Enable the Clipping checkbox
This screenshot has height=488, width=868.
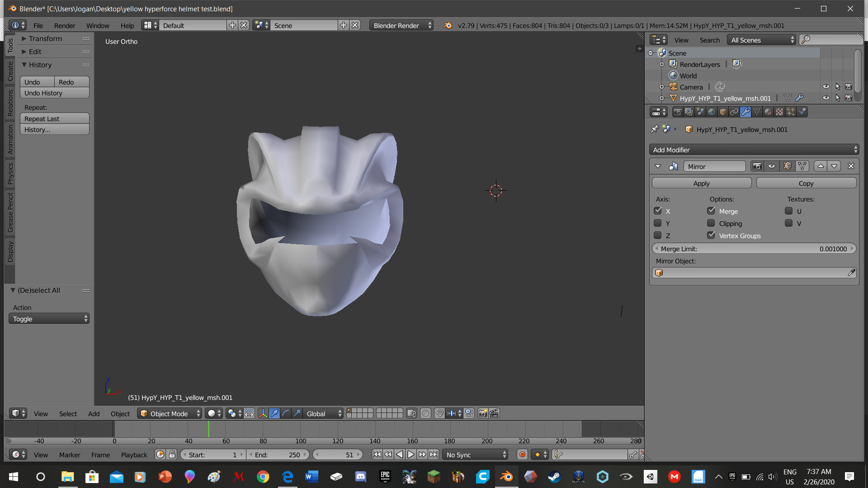[711, 223]
